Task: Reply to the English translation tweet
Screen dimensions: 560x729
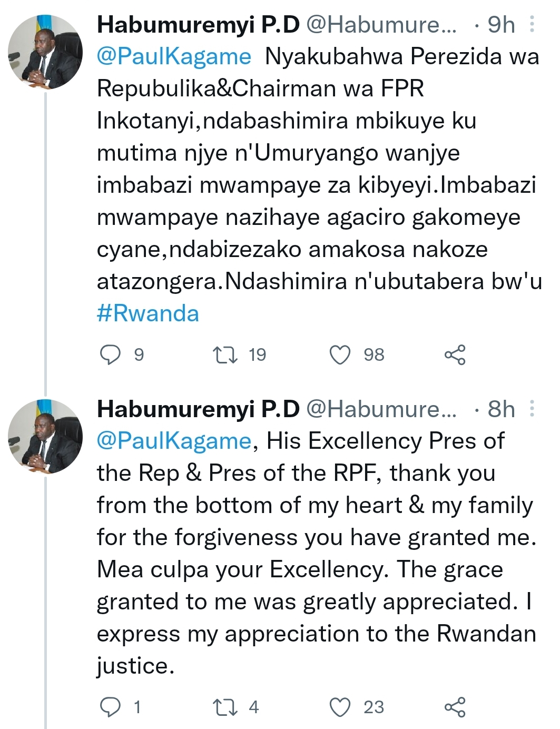Action: [x=111, y=707]
